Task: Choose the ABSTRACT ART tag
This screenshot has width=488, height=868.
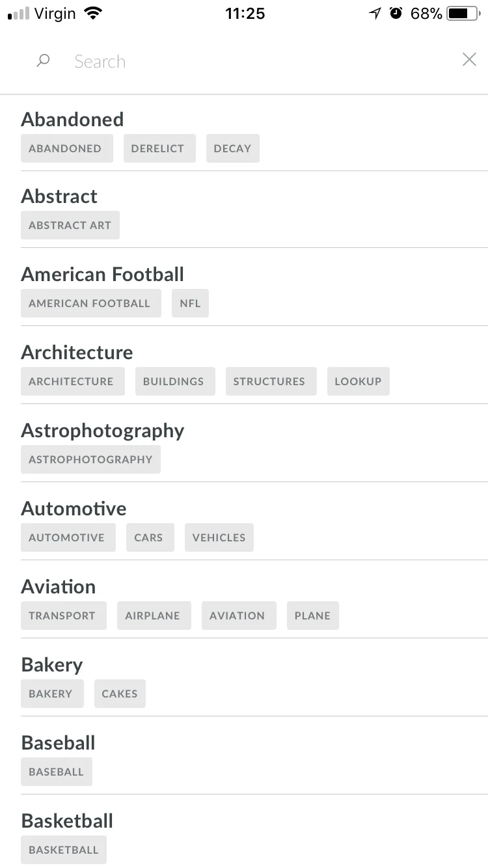Action: [x=70, y=225]
